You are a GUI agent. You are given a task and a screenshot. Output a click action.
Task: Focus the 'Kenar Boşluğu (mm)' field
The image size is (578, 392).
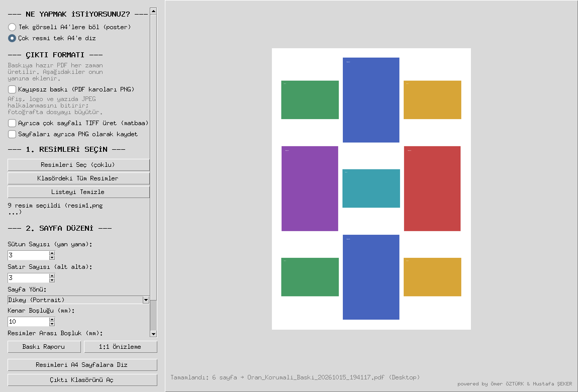(x=28, y=322)
